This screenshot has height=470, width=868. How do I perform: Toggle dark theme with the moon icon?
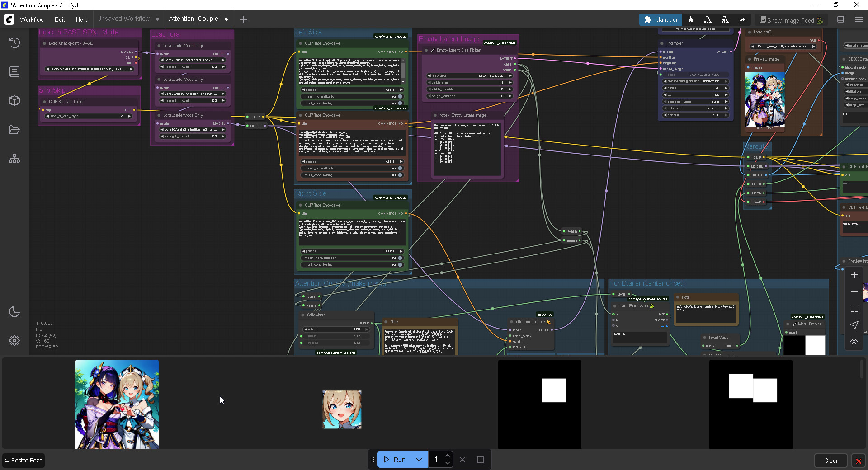coord(14,311)
